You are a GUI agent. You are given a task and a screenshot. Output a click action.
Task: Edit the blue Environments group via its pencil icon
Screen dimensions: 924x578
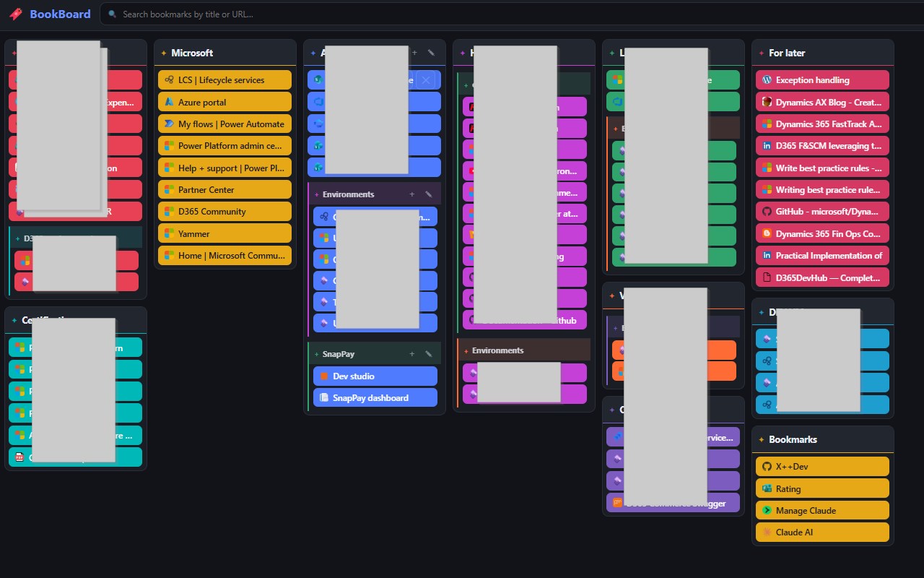tap(428, 194)
